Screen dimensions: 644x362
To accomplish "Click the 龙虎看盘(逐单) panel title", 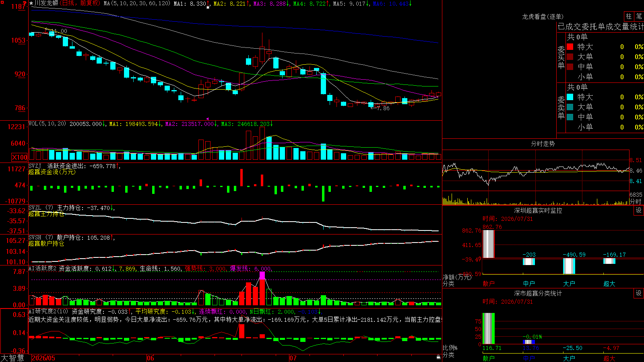I will click(x=543, y=16).
